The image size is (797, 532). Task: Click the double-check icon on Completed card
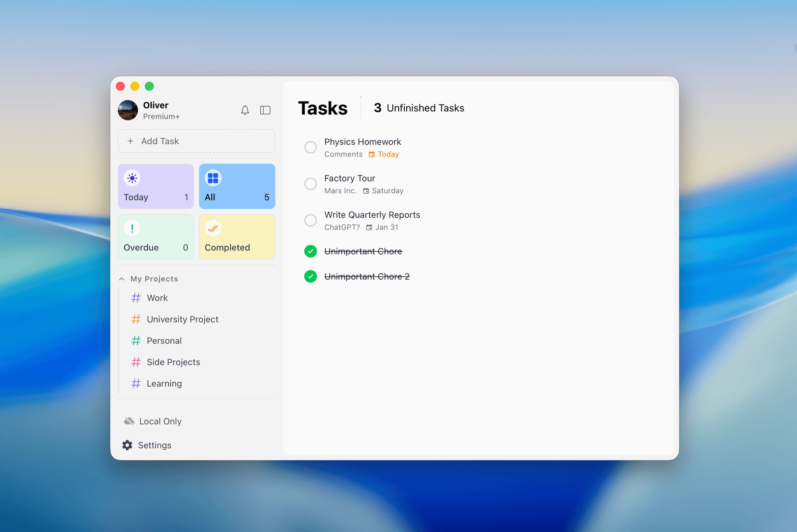coord(213,228)
